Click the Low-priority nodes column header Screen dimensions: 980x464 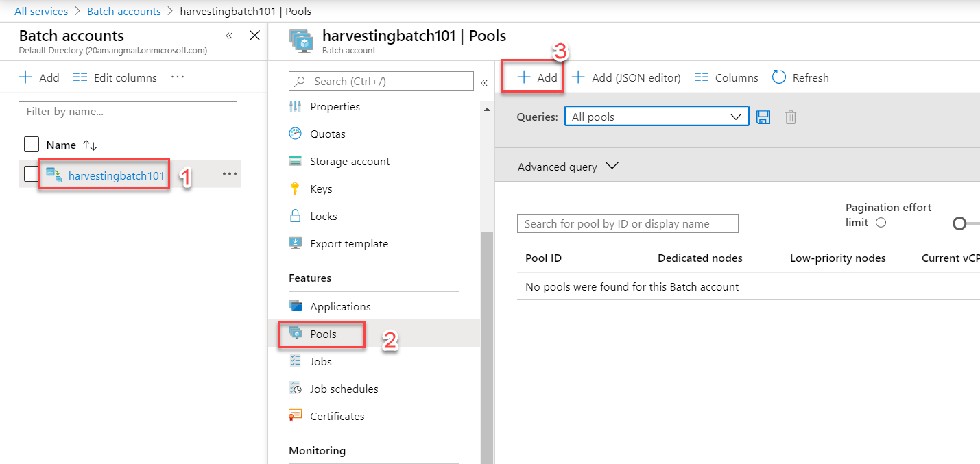(838, 258)
